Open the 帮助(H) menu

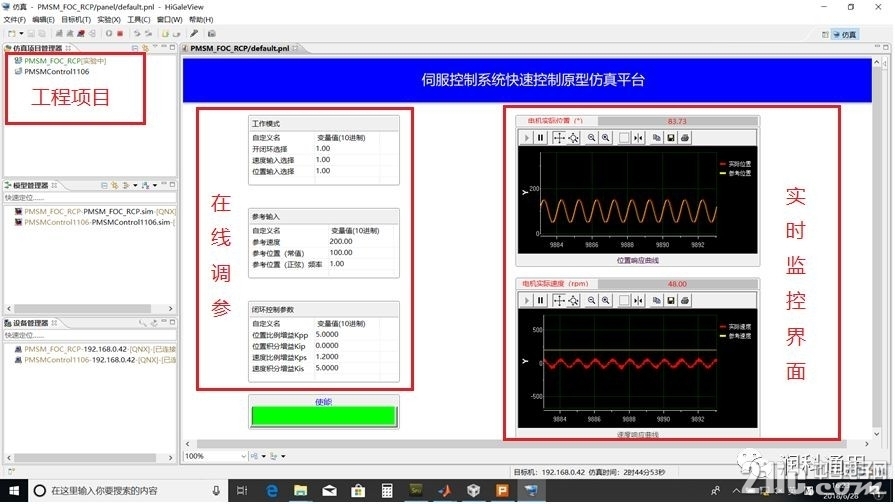(x=201, y=19)
